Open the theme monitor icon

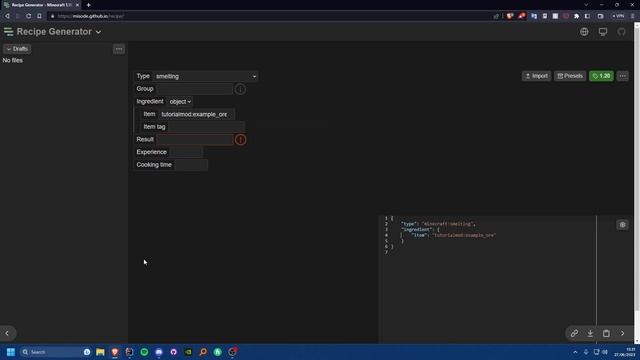pyautogui.click(x=602, y=32)
